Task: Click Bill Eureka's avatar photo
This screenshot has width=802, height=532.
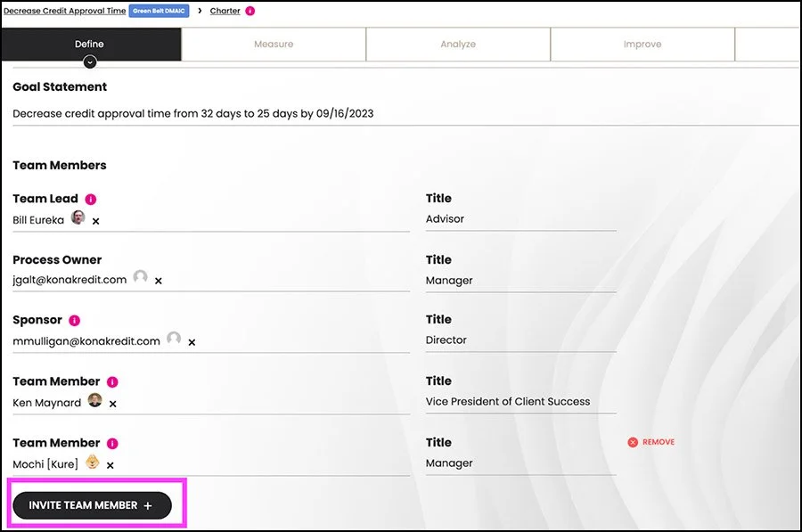Action: click(78, 217)
